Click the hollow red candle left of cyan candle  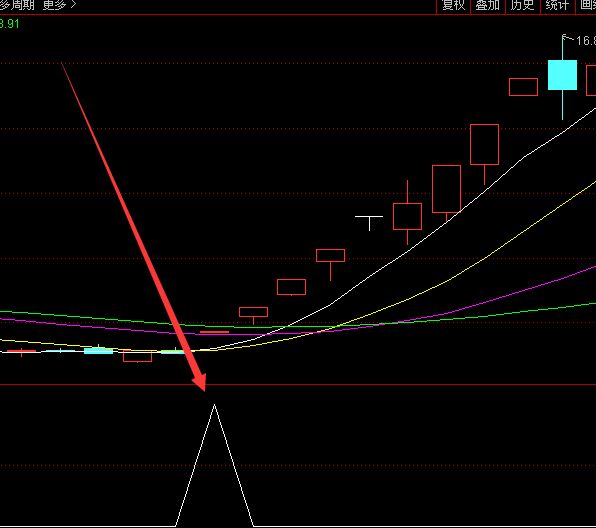coord(523,87)
